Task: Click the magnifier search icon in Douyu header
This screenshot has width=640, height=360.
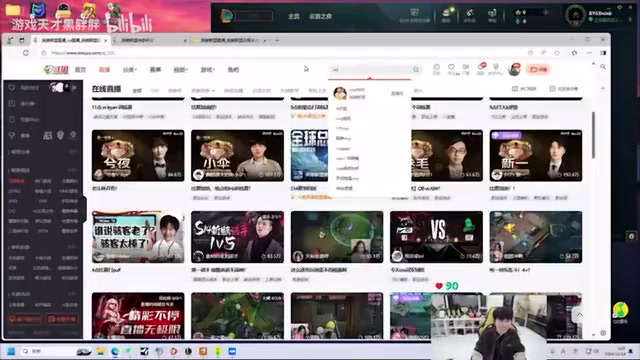Action: pyautogui.click(x=416, y=69)
